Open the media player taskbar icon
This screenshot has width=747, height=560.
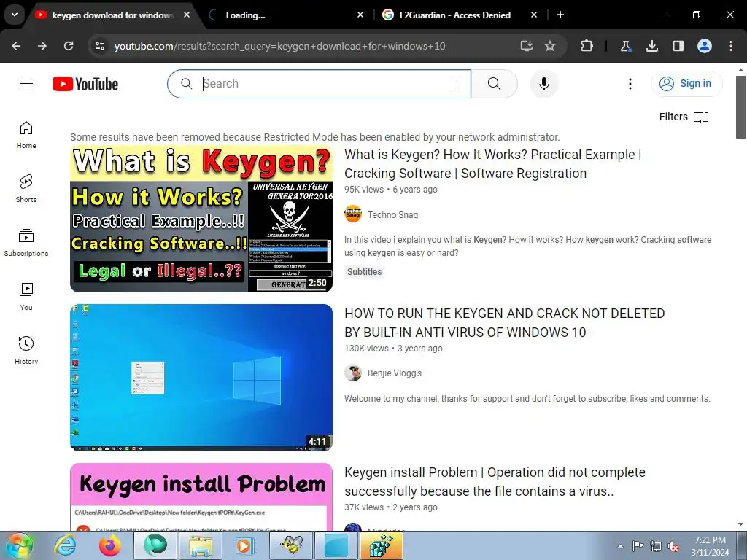tap(246, 545)
